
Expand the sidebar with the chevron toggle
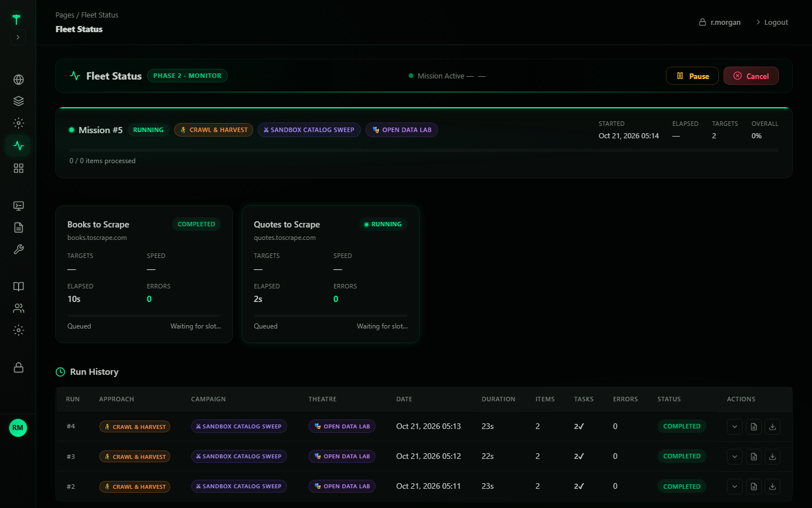18,37
